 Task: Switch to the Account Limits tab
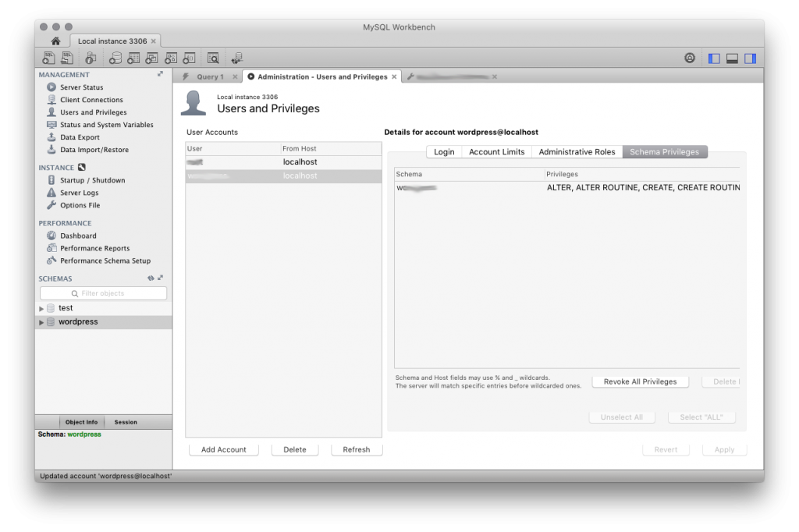(496, 152)
